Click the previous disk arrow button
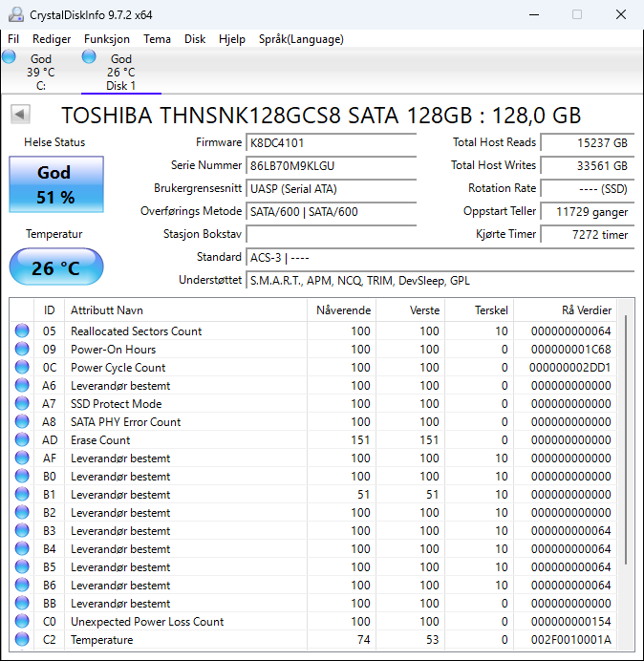The image size is (644, 661). point(20,114)
